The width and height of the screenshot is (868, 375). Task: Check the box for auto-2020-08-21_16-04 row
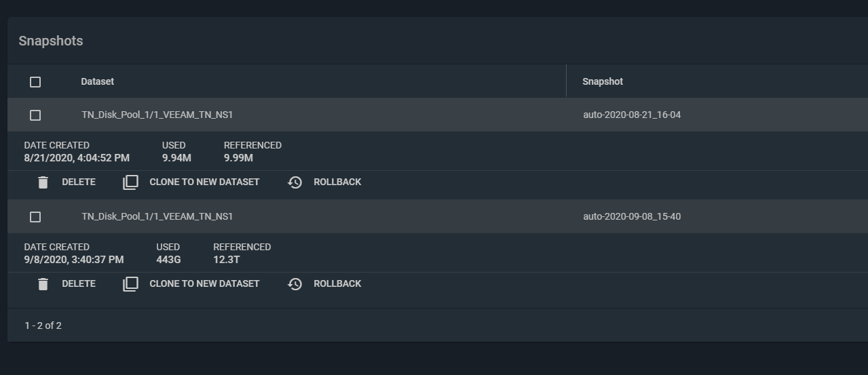pyautogui.click(x=35, y=115)
